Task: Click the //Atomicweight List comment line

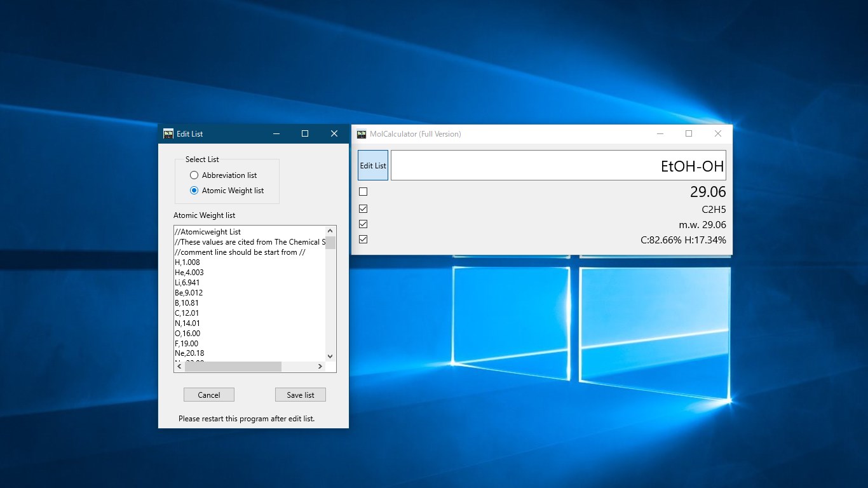Action: (x=208, y=232)
